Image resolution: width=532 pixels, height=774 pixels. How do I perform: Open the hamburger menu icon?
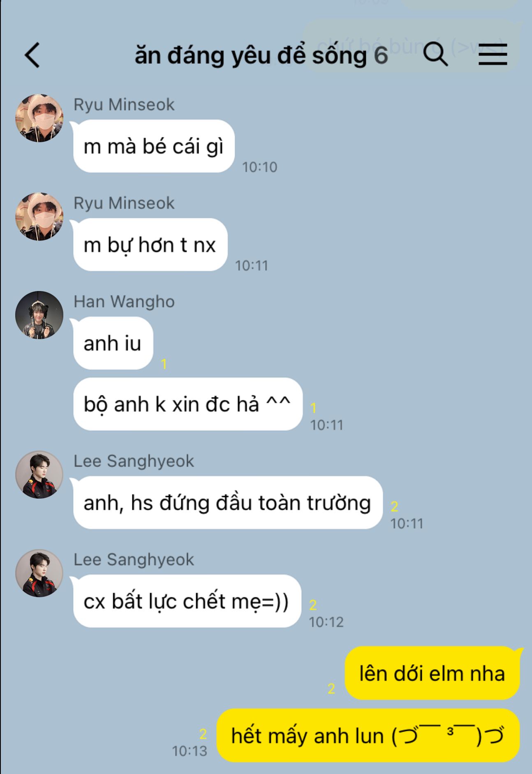493,54
